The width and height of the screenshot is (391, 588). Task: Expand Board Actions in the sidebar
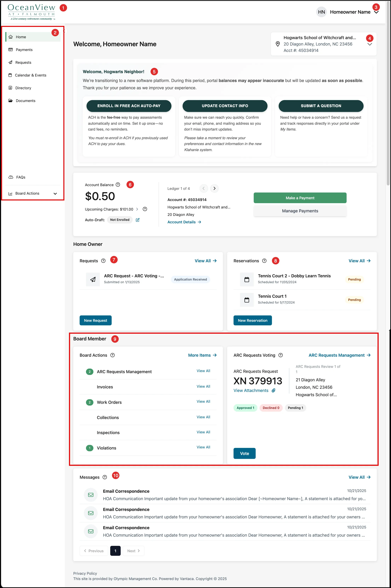point(55,194)
